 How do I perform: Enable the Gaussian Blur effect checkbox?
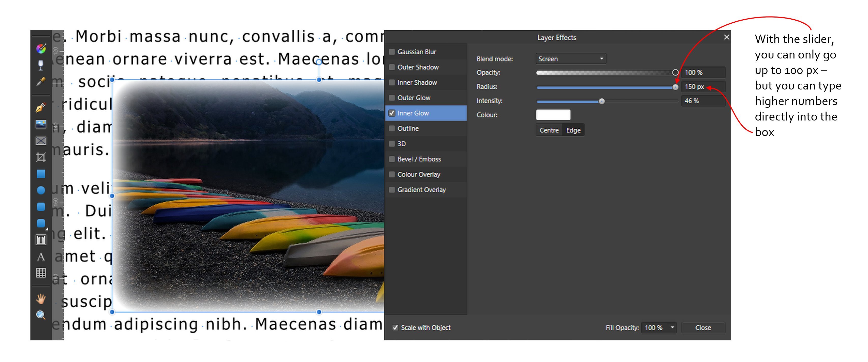coord(392,52)
